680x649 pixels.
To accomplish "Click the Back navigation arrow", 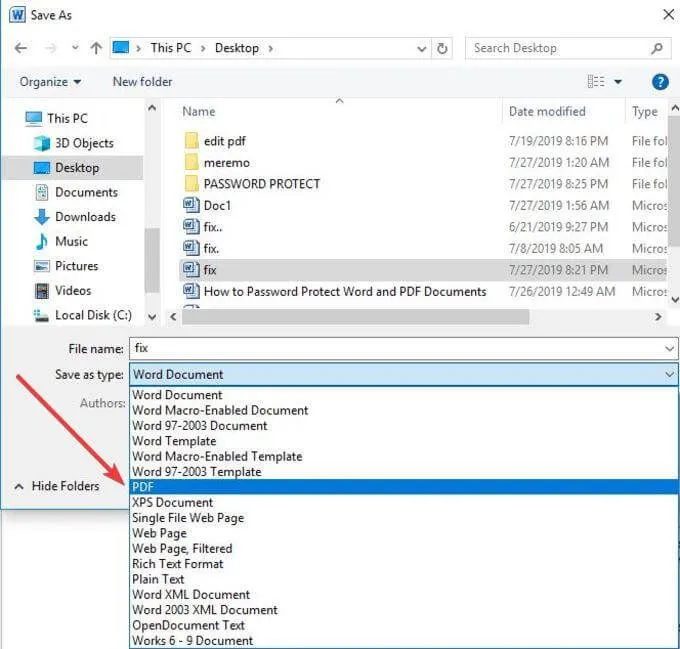I will [x=21, y=48].
